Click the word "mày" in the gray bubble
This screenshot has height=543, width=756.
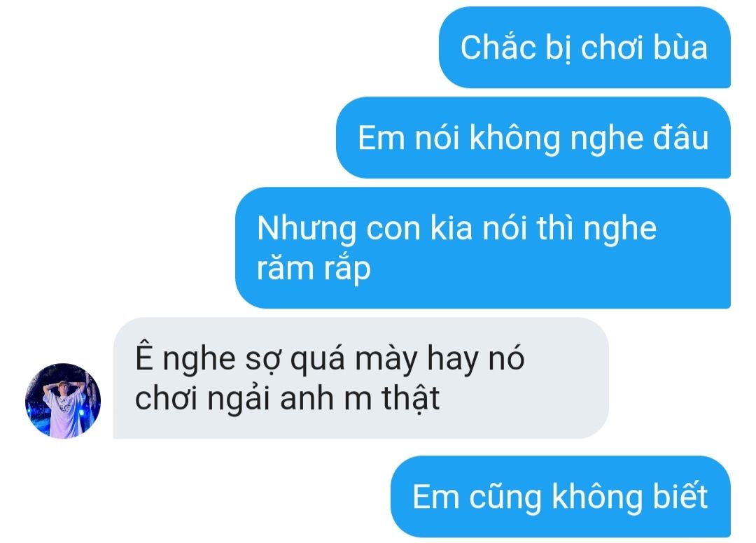tap(386, 360)
